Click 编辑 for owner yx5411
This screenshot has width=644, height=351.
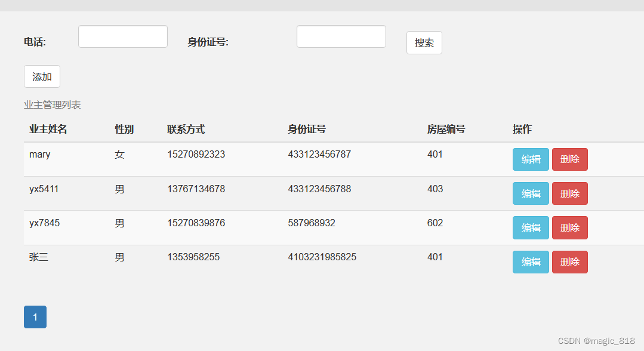tap(531, 193)
